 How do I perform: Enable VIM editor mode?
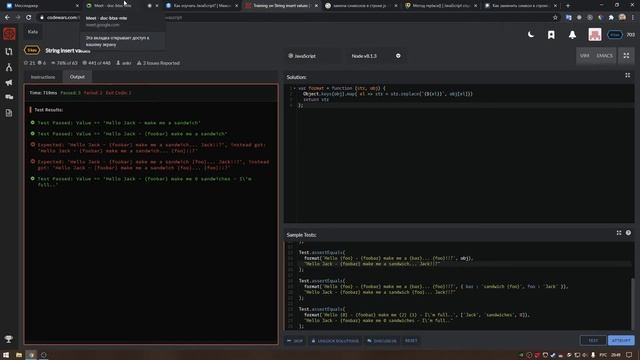pyautogui.click(x=584, y=56)
